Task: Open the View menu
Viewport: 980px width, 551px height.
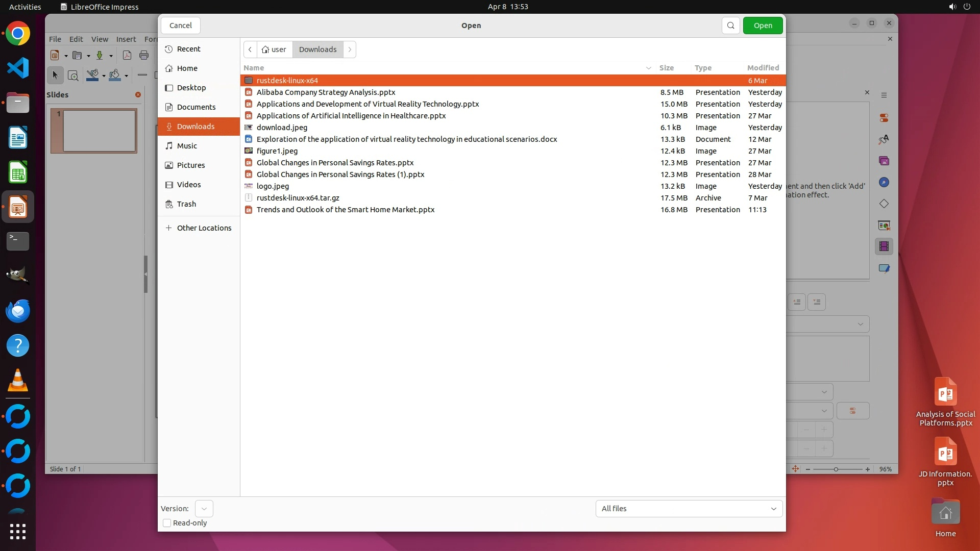Action: [x=100, y=39]
